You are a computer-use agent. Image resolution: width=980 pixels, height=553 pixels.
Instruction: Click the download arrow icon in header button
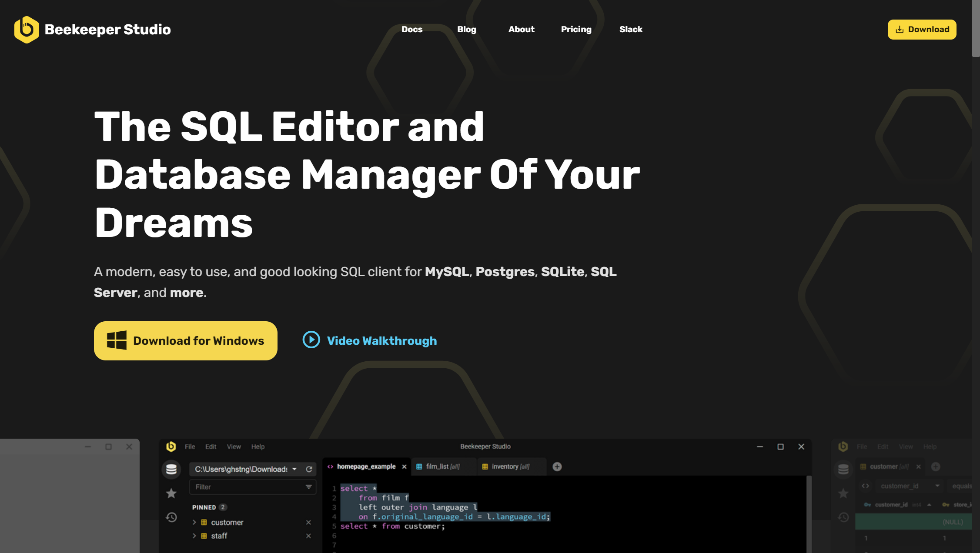coord(900,30)
